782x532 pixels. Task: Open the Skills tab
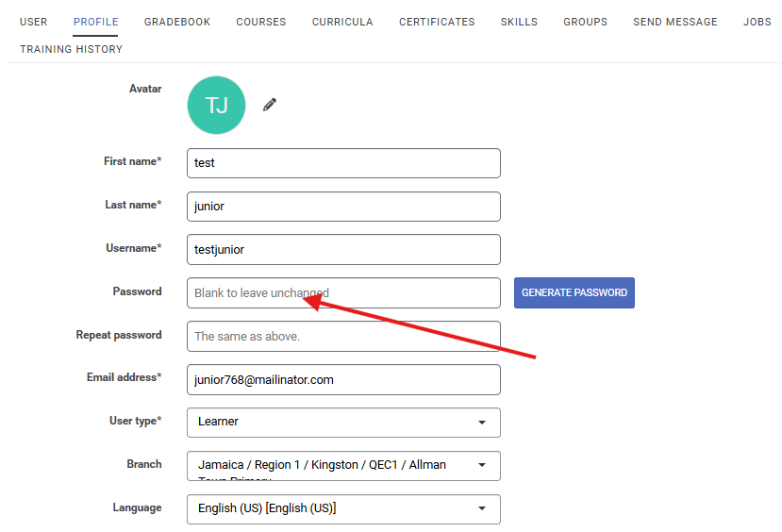(x=519, y=22)
